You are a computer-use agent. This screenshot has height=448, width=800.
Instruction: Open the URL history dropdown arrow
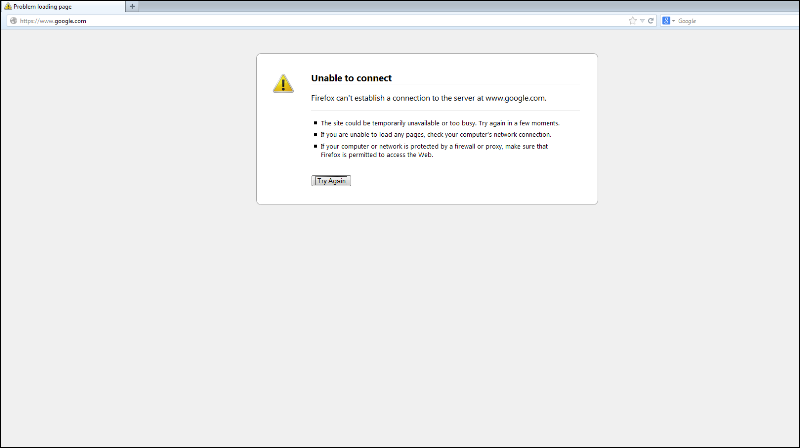point(642,21)
